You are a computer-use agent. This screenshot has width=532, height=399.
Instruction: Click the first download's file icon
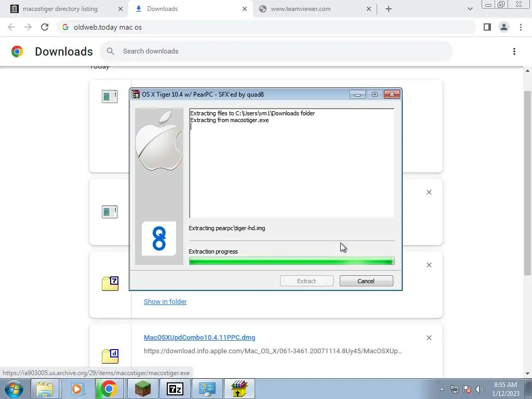pyautogui.click(x=110, y=96)
